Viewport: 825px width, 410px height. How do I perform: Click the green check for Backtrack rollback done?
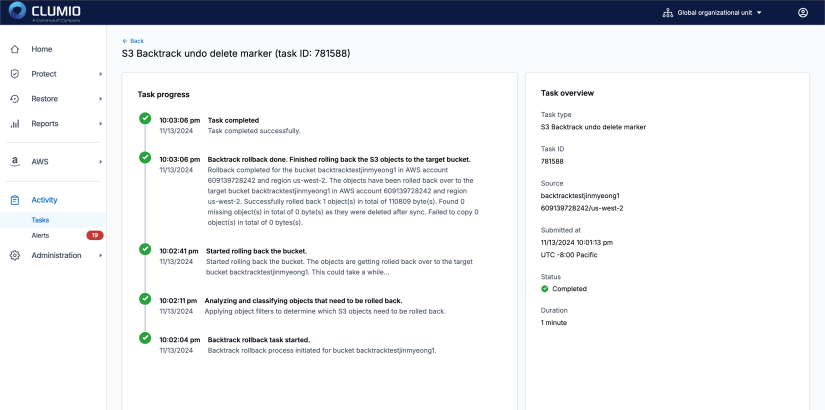coord(145,157)
